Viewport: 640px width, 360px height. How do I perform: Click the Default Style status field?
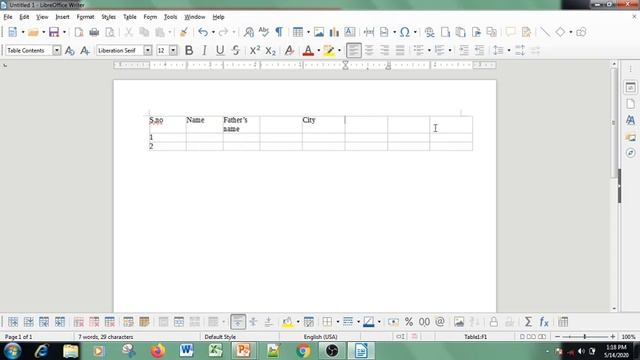click(x=220, y=337)
